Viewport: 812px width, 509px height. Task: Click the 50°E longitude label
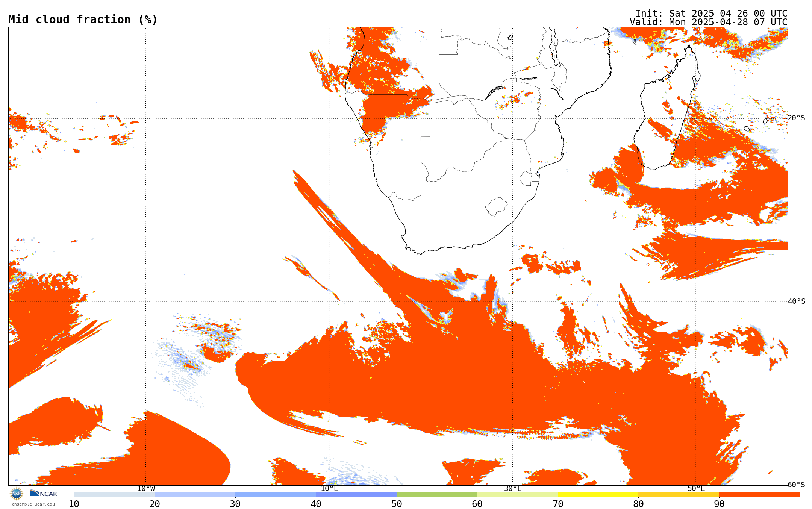click(x=696, y=489)
